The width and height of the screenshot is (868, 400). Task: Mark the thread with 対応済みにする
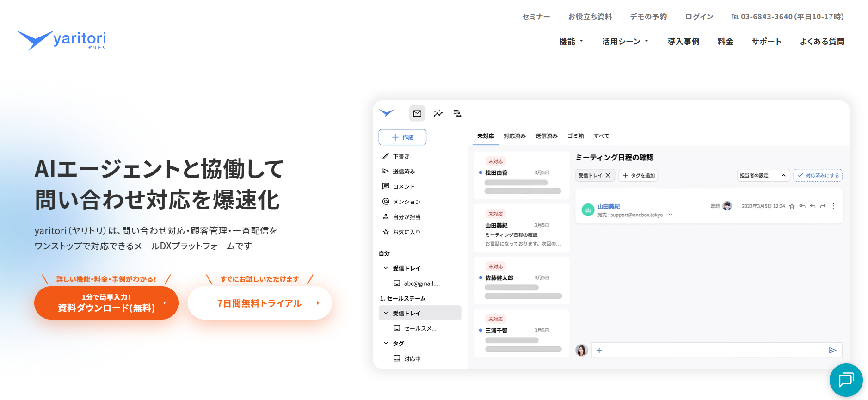click(818, 175)
